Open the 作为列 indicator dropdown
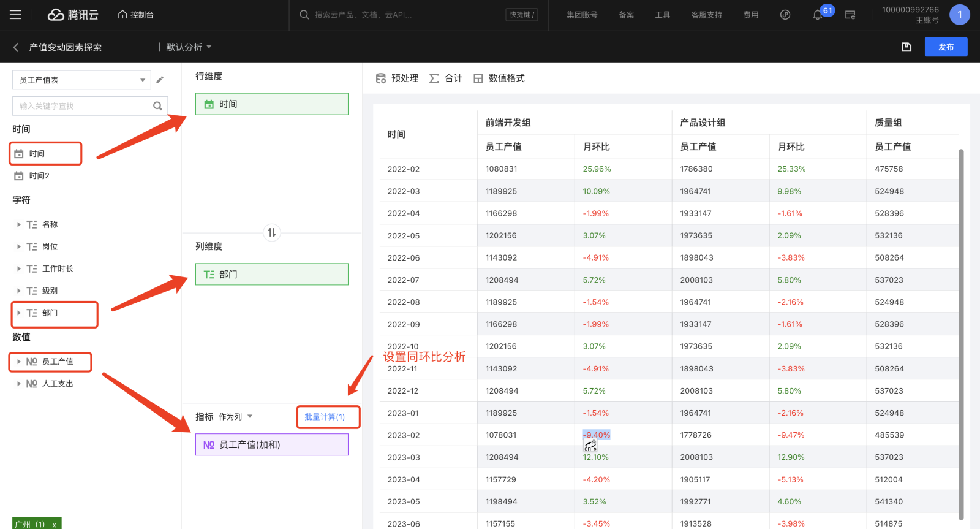Screen dimensions: 980x529 pyautogui.click(x=236, y=417)
